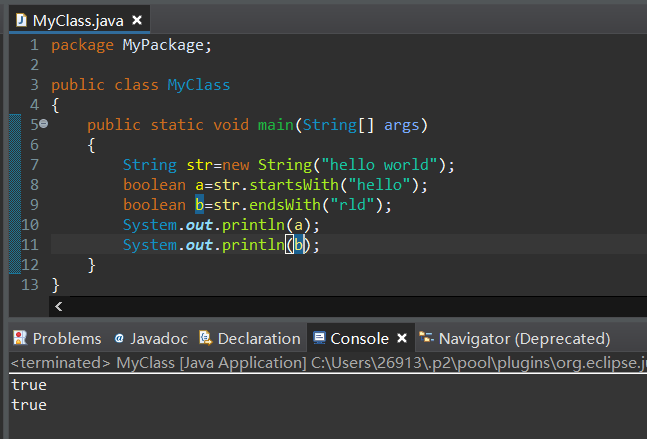Click the editor horizontal scrollbar left arrow
The height and width of the screenshot is (439, 647).
pos(59,307)
